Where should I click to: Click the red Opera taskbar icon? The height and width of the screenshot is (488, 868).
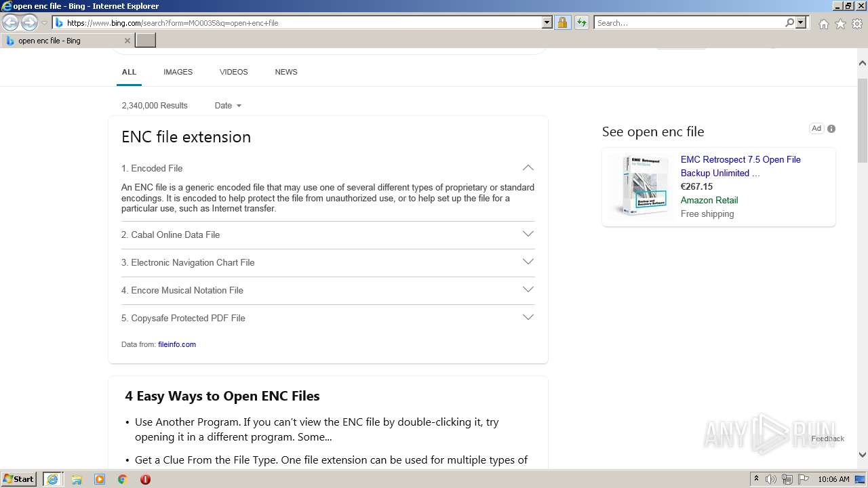coord(145,479)
